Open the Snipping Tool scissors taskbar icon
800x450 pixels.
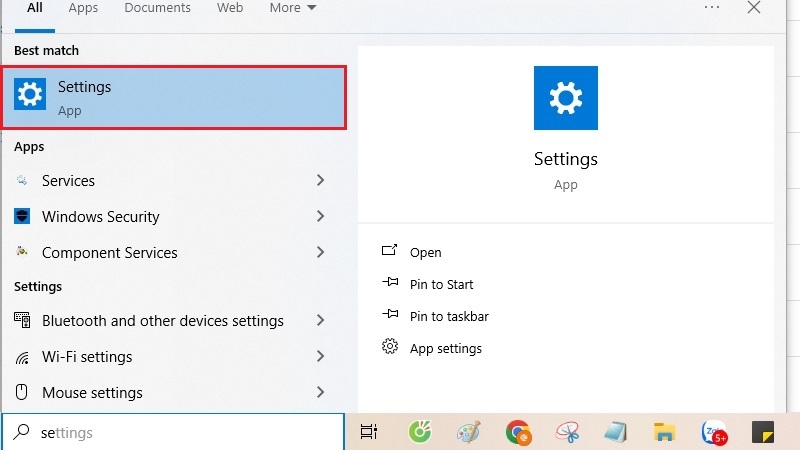point(567,432)
